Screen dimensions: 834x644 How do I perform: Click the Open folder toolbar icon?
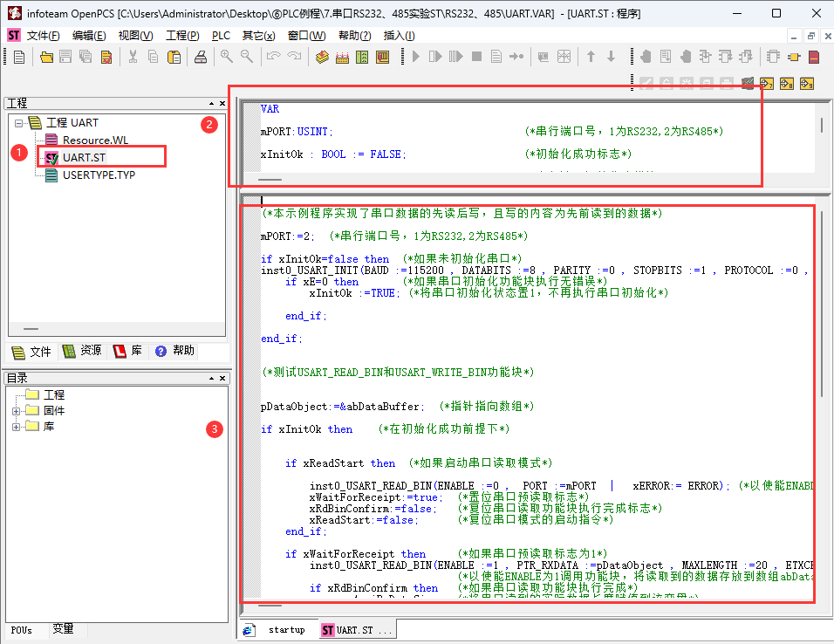(x=47, y=57)
